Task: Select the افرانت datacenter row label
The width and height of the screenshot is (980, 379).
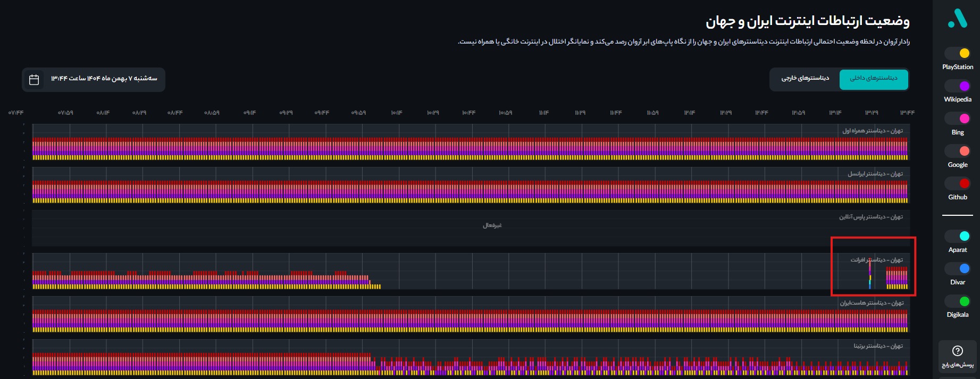Action: (876, 260)
